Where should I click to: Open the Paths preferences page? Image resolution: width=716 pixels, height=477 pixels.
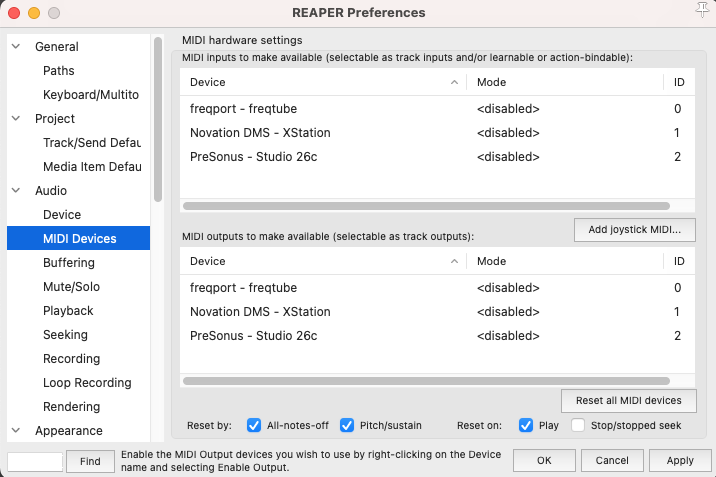[x=58, y=71]
